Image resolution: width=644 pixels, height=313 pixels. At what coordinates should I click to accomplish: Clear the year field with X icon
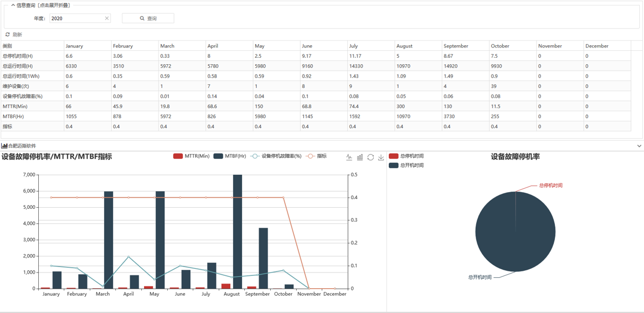(x=107, y=18)
